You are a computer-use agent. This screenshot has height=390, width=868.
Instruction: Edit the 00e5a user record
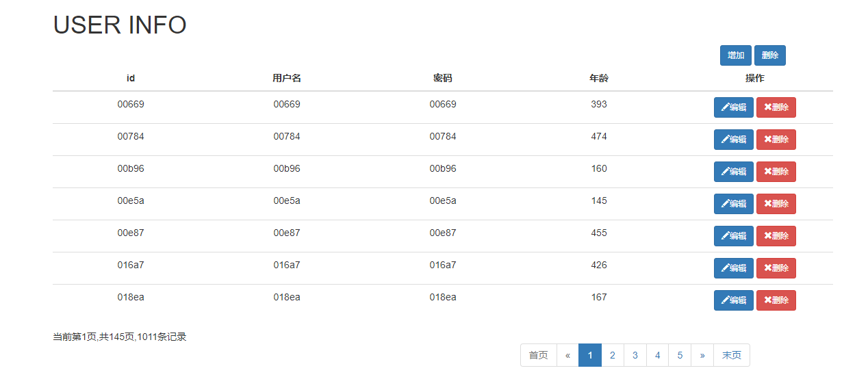coord(734,204)
